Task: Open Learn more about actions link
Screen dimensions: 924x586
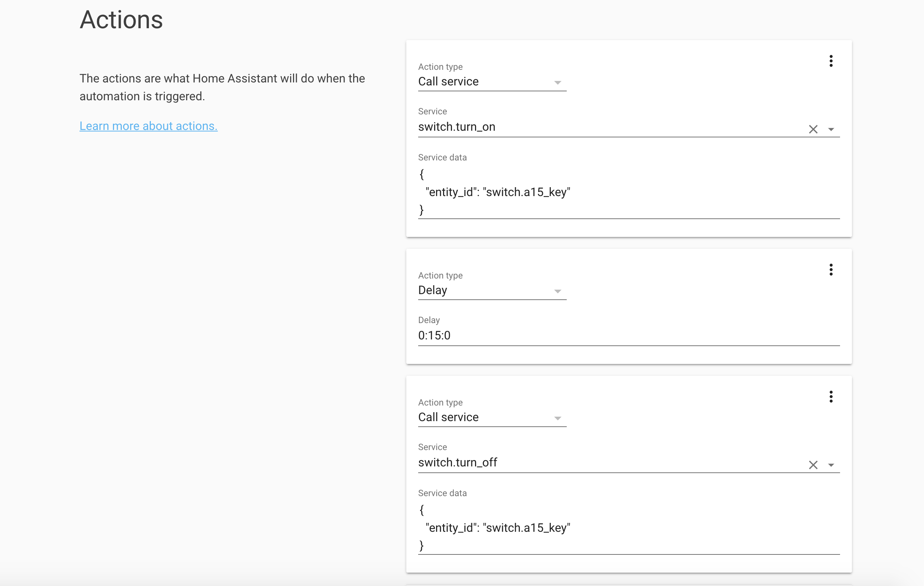Action: click(x=148, y=126)
